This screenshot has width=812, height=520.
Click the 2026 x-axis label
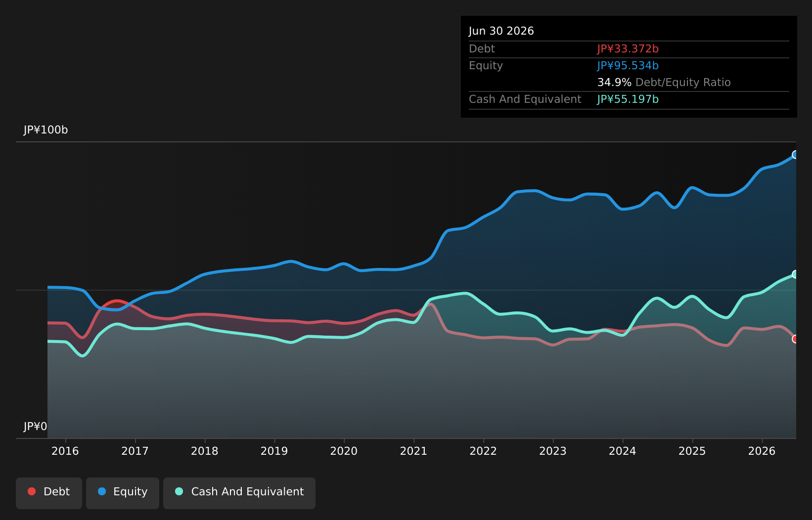click(x=762, y=451)
